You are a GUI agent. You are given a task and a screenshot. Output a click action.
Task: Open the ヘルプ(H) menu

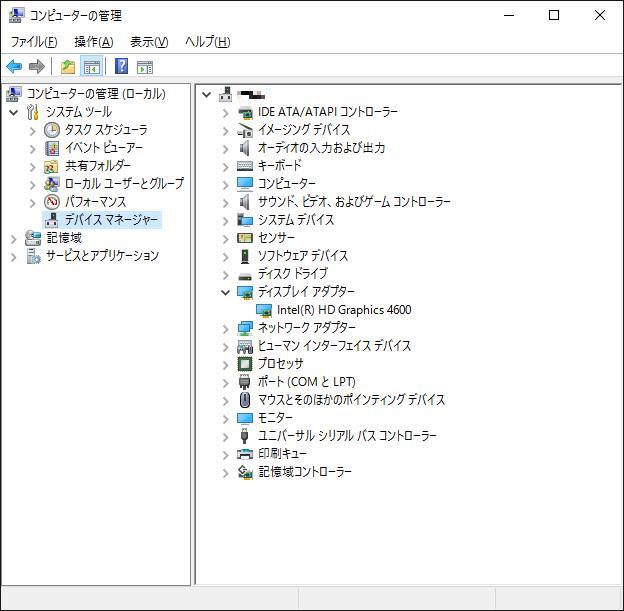(x=207, y=41)
